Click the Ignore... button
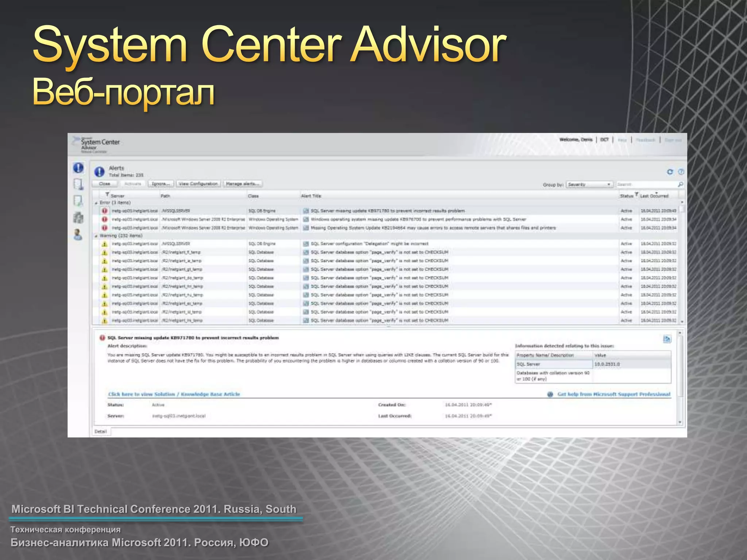 (x=161, y=184)
